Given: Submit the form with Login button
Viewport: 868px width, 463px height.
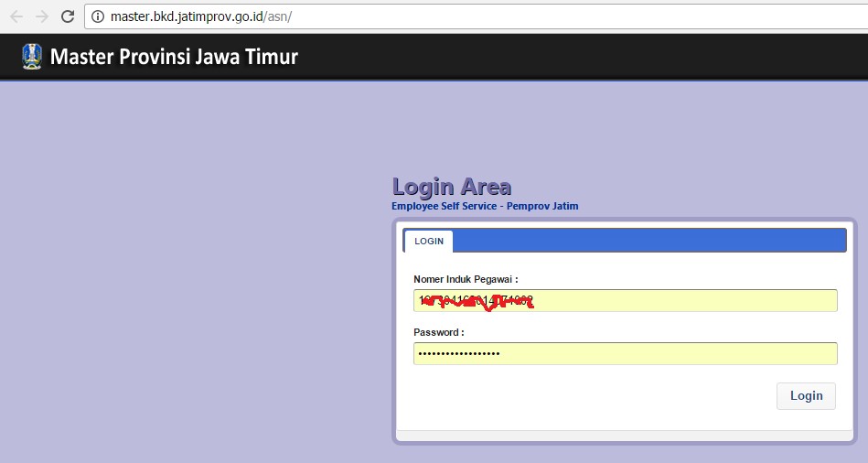Looking at the screenshot, I should pos(806,396).
